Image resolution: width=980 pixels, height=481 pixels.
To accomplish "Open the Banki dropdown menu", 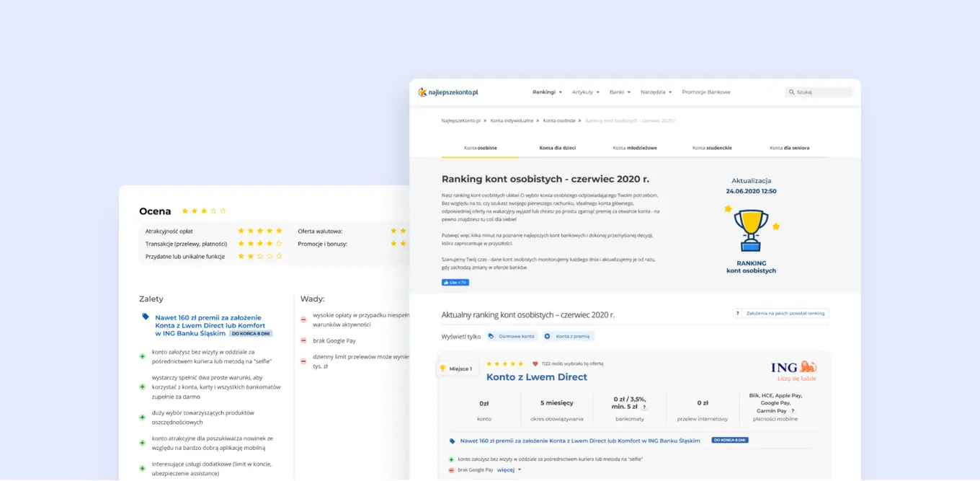I will pyautogui.click(x=620, y=92).
